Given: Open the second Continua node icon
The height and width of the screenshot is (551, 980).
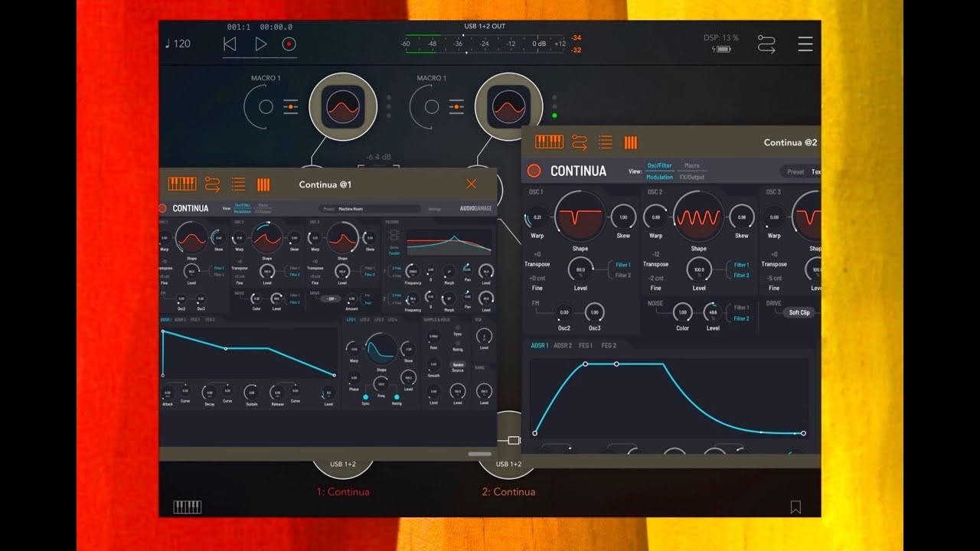Looking at the screenshot, I should tap(509, 107).
